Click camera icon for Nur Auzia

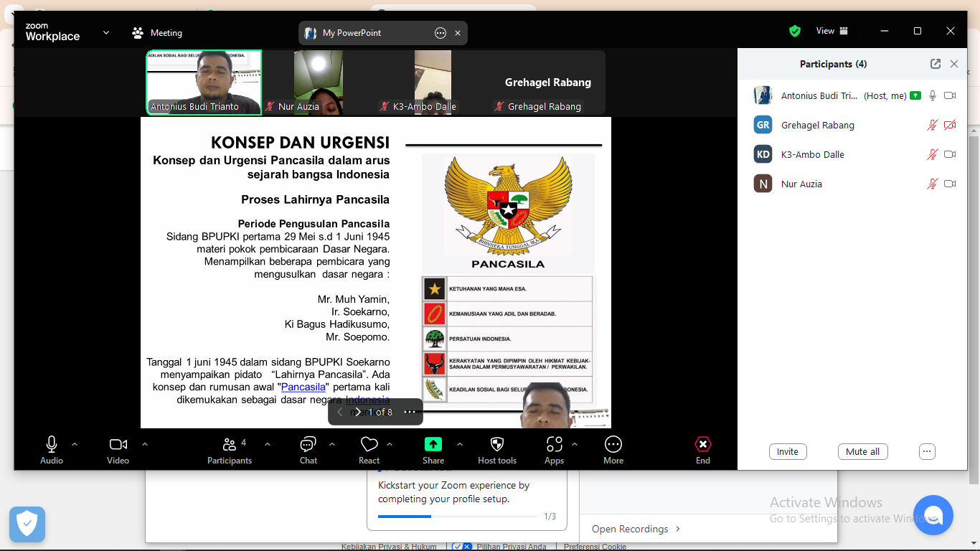pyautogui.click(x=950, y=184)
